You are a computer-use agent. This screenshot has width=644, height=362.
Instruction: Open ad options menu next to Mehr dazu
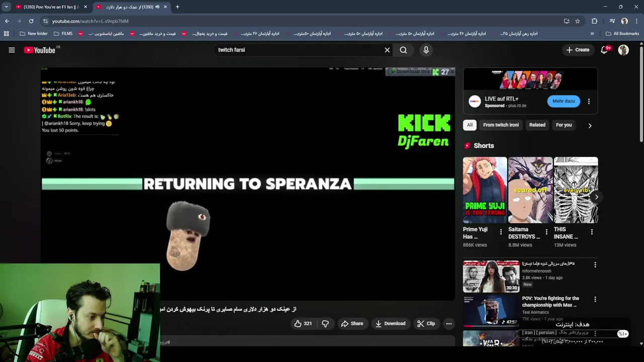point(589,101)
